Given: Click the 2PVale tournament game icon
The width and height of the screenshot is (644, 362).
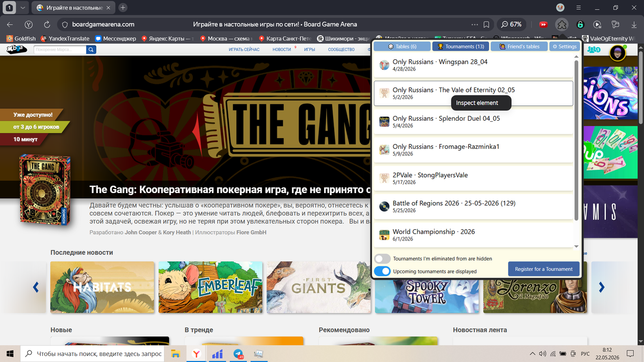Looking at the screenshot, I should (384, 178).
